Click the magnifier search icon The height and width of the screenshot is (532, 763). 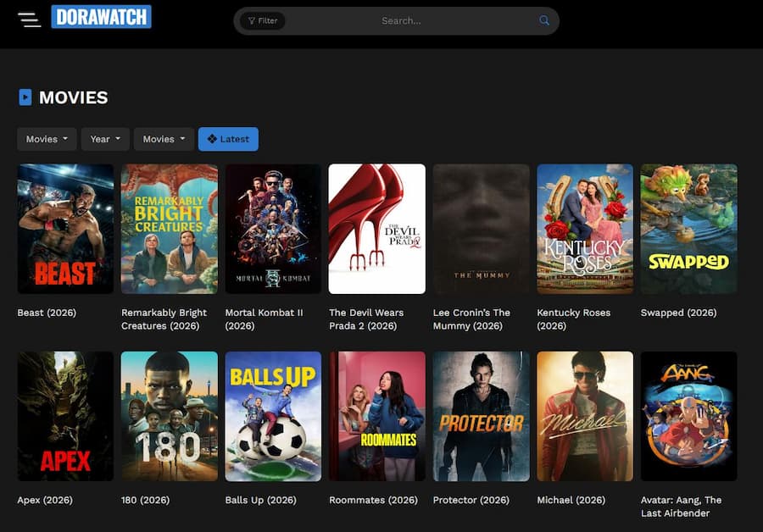pyautogui.click(x=544, y=20)
